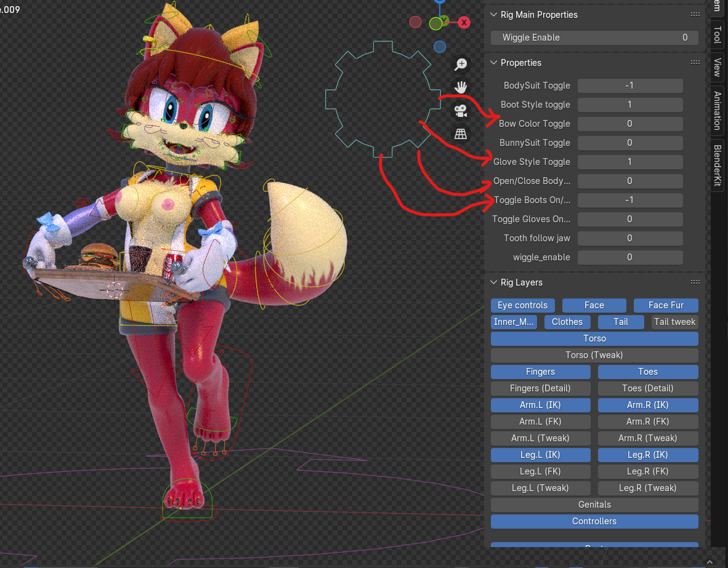Toggle the Face rig layer
The image size is (728, 568).
click(594, 305)
